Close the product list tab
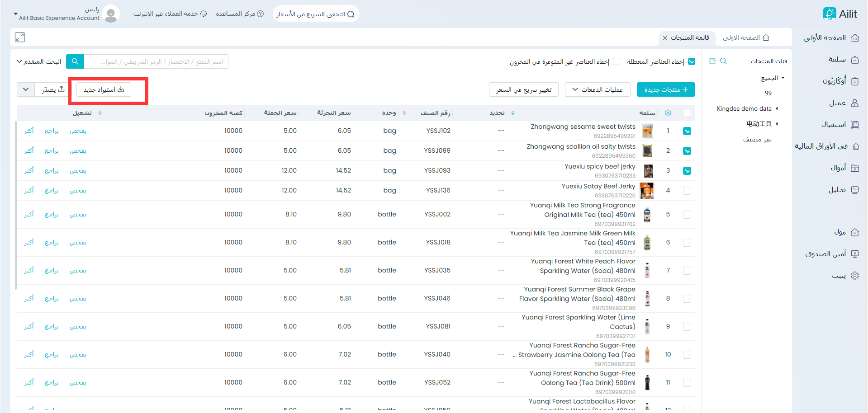Viewport: 868px width, 413px height. pyautogui.click(x=665, y=38)
